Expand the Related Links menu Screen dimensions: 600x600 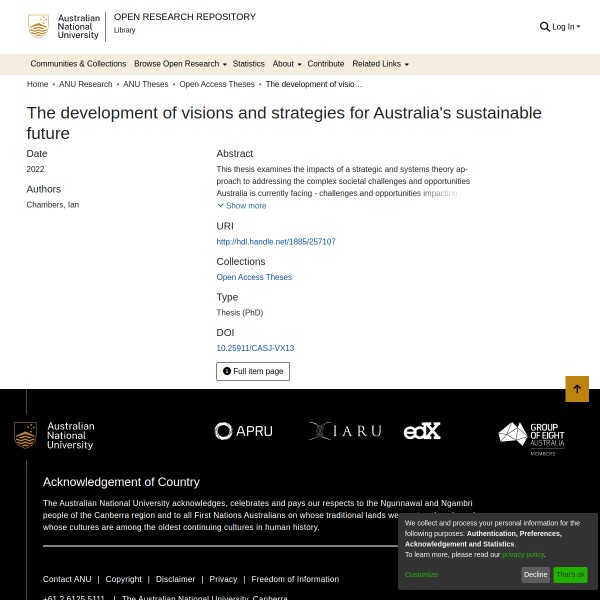tap(380, 64)
